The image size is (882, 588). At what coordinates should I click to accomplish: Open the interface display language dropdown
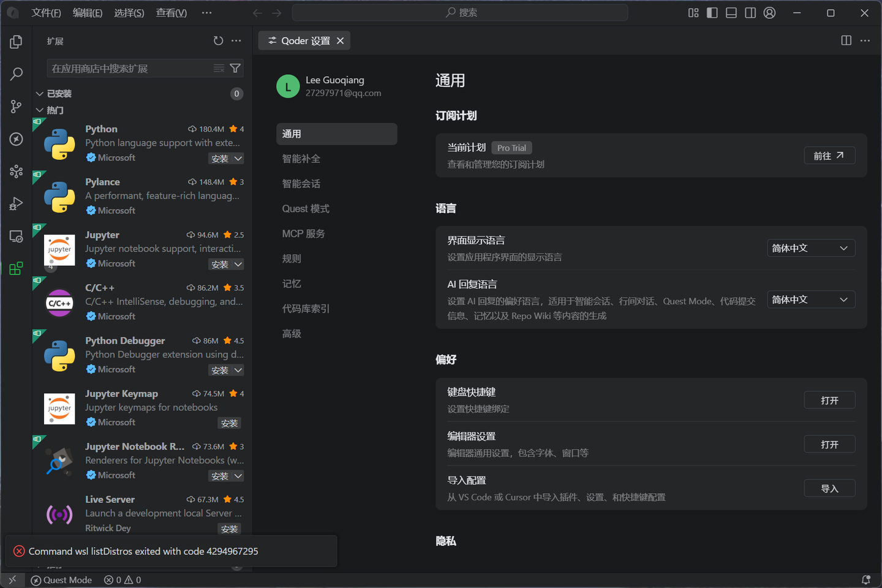[811, 248]
